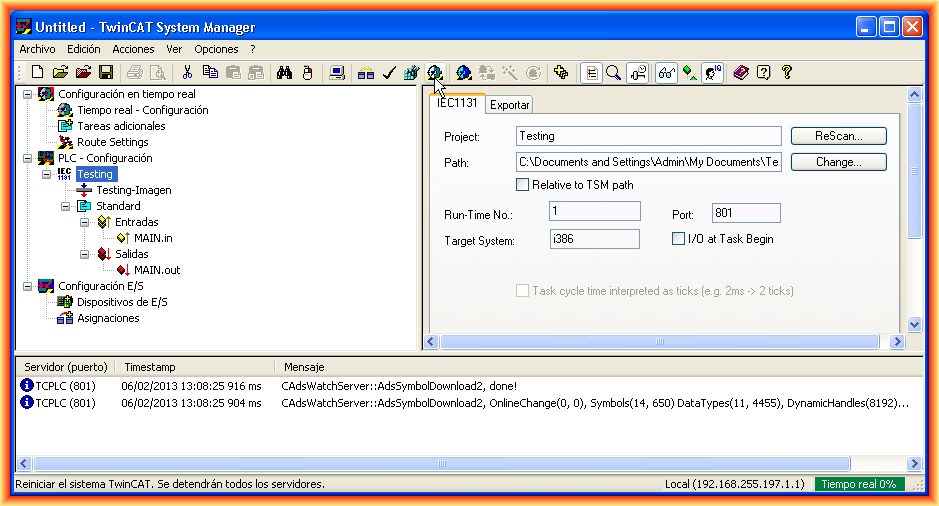Viewport: 939px width, 506px height.
Task: Click the New document toolbar icon
Action: (37, 72)
